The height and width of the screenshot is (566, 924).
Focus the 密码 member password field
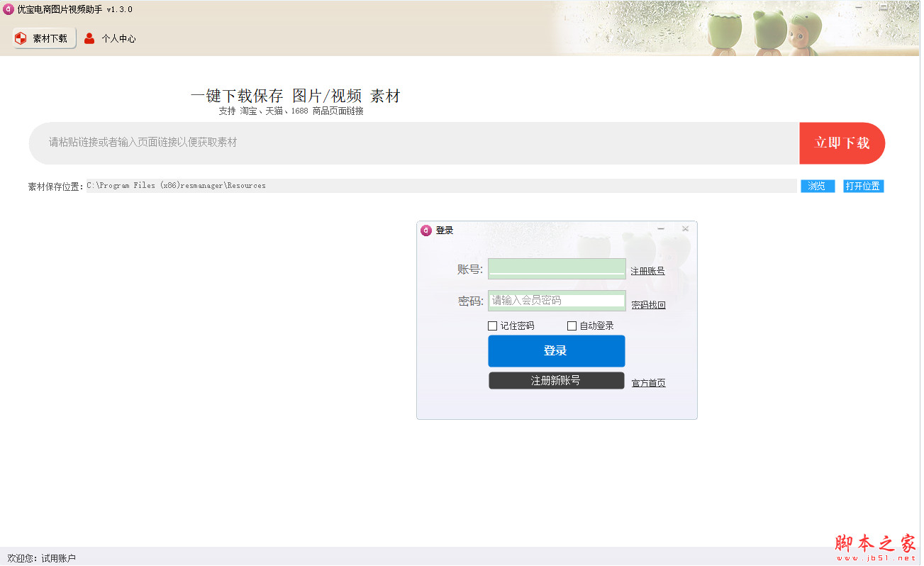coord(557,300)
